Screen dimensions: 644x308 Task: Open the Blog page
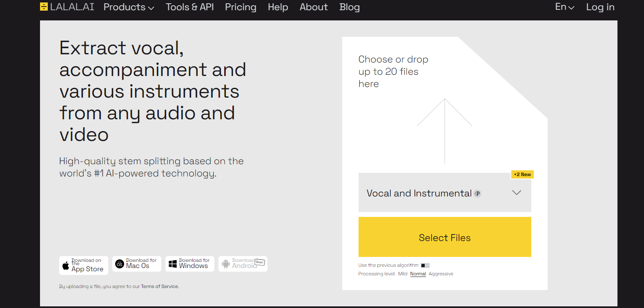tap(350, 7)
